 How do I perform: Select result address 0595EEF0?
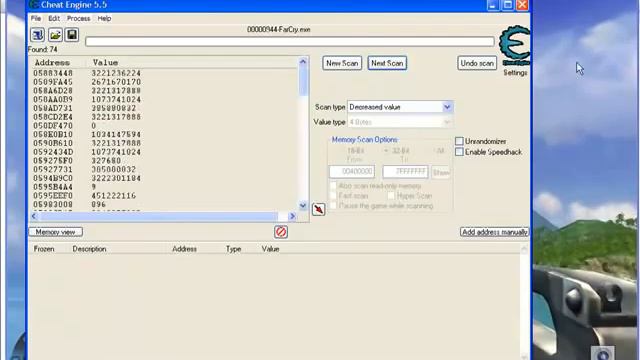(53, 196)
